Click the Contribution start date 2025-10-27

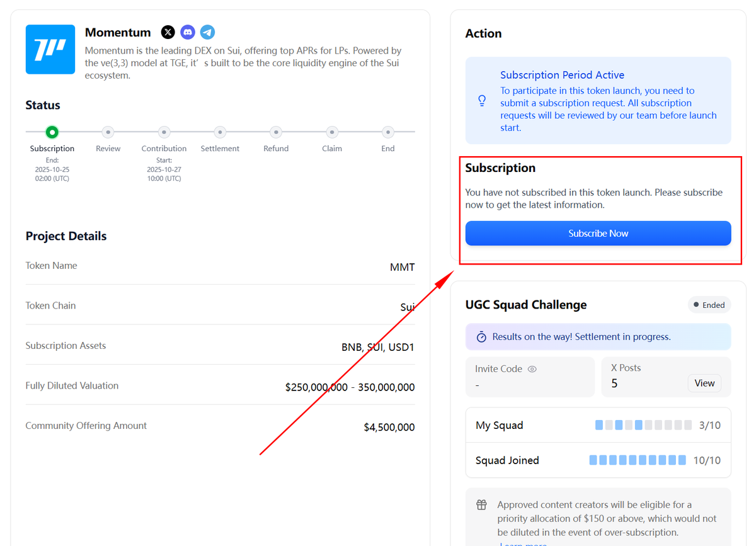[x=164, y=169]
